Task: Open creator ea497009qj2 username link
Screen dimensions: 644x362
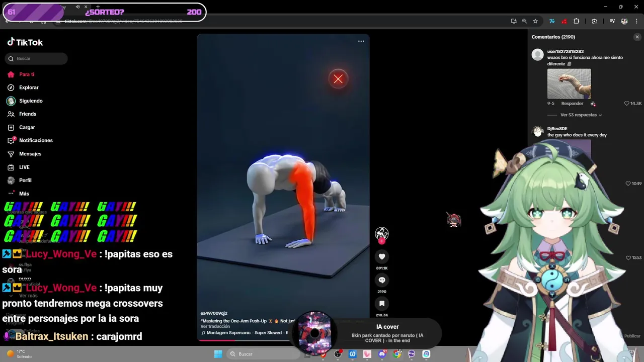Action: (214, 313)
